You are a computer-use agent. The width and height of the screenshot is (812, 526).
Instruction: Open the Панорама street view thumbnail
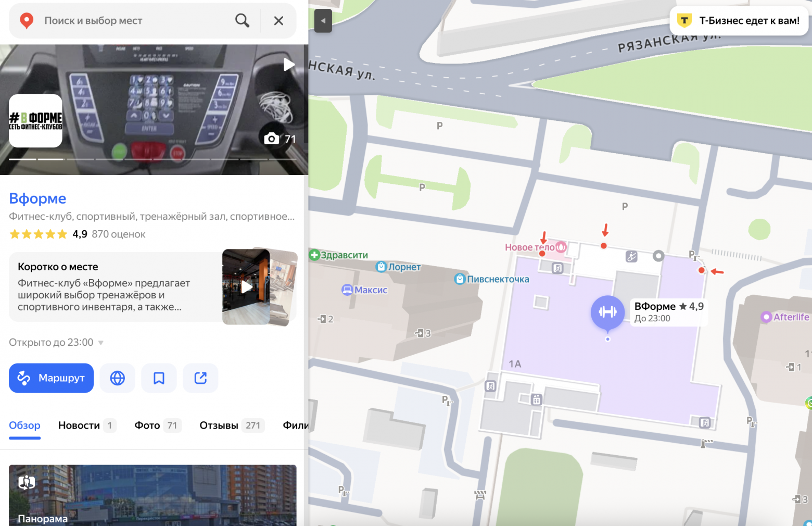[153, 495]
